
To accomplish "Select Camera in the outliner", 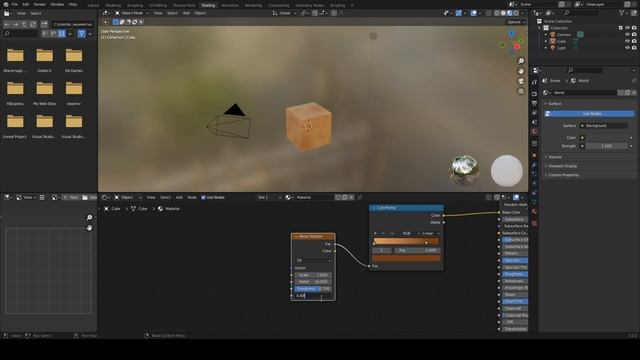I will coord(564,35).
